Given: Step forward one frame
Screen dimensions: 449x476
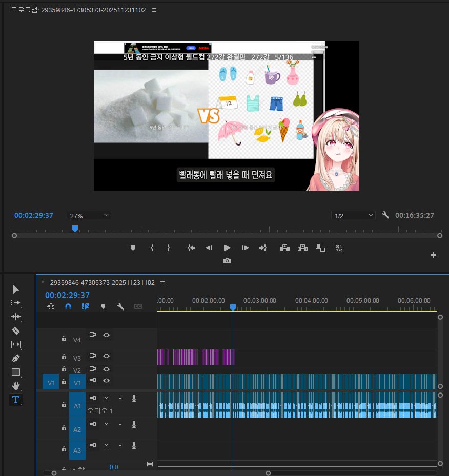Looking at the screenshot, I should [246, 248].
